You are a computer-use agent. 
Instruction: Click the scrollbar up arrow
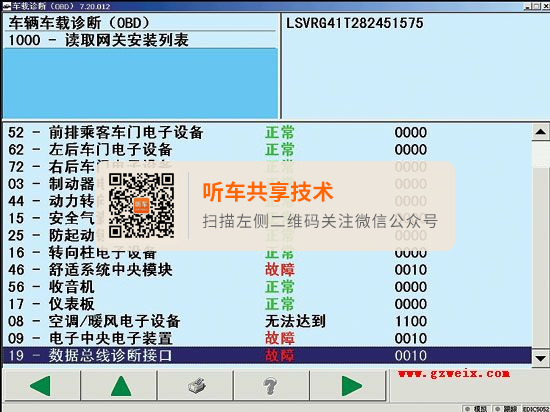(541, 132)
